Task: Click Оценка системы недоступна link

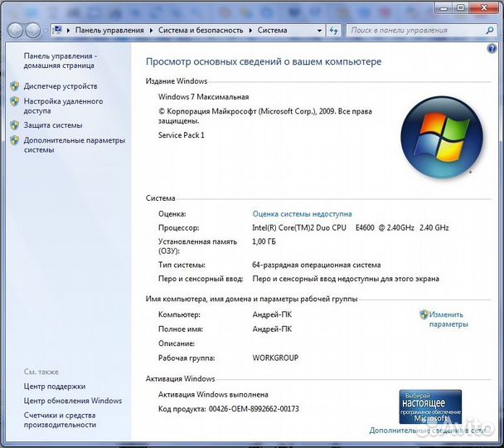Action: pyautogui.click(x=302, y=214)
